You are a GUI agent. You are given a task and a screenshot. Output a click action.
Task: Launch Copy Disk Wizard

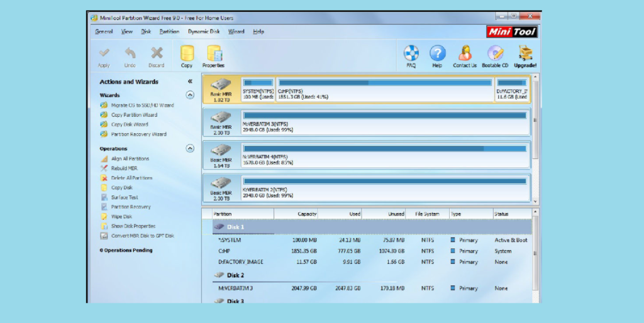pos(130,124)
